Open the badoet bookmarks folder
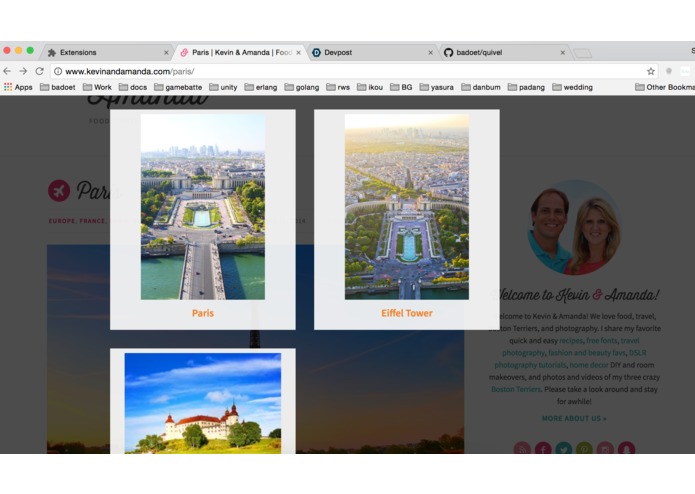This screenshot has width=695, height=494. coord(58,87)
